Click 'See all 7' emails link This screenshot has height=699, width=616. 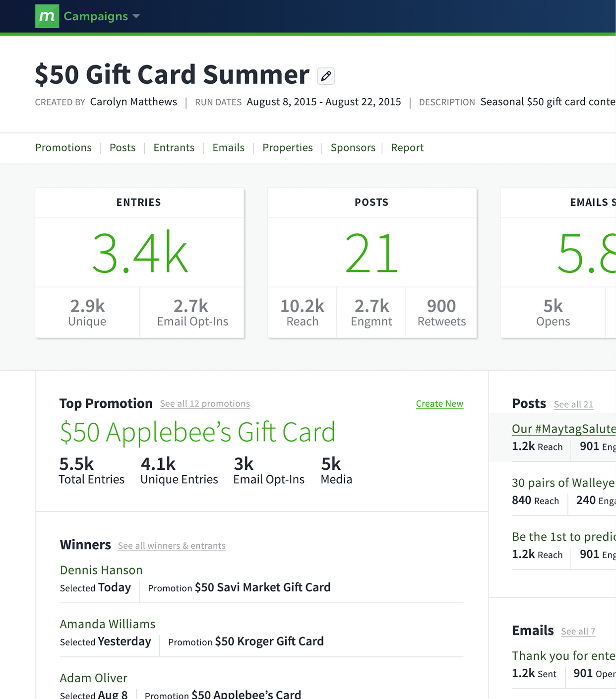click(x=578, y=632)
